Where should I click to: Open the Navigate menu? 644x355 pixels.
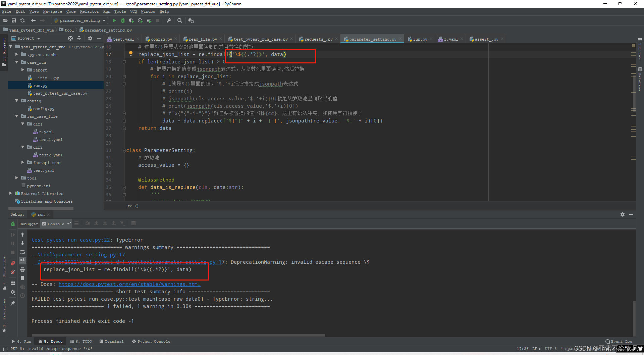(x=52, y=11)
